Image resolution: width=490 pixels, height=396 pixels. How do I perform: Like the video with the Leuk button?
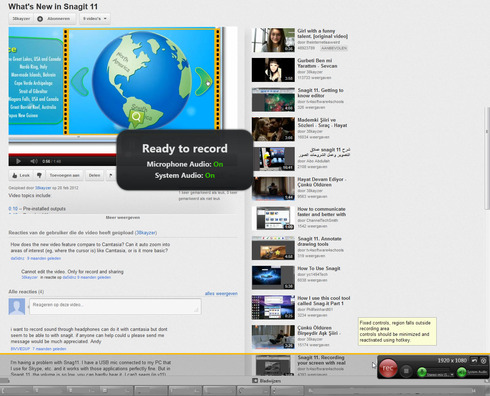(21, 175)
